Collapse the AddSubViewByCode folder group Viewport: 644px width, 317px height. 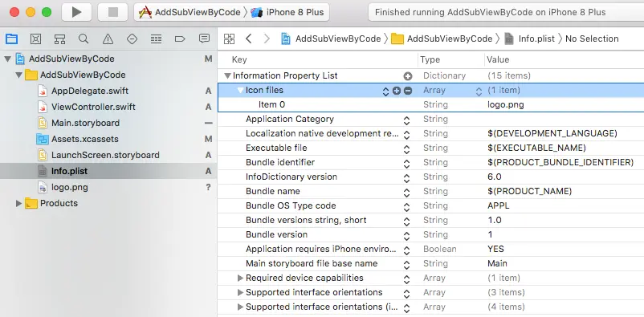(18, 75)
